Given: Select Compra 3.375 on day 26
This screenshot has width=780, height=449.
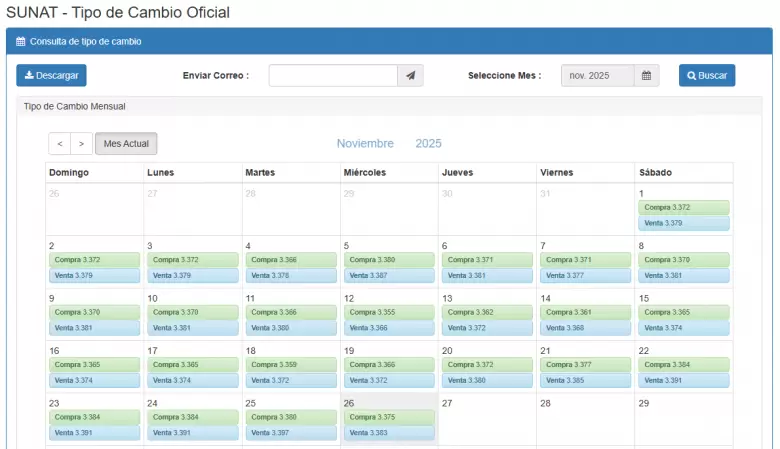Looking at the screenshot, I should 389,417.
